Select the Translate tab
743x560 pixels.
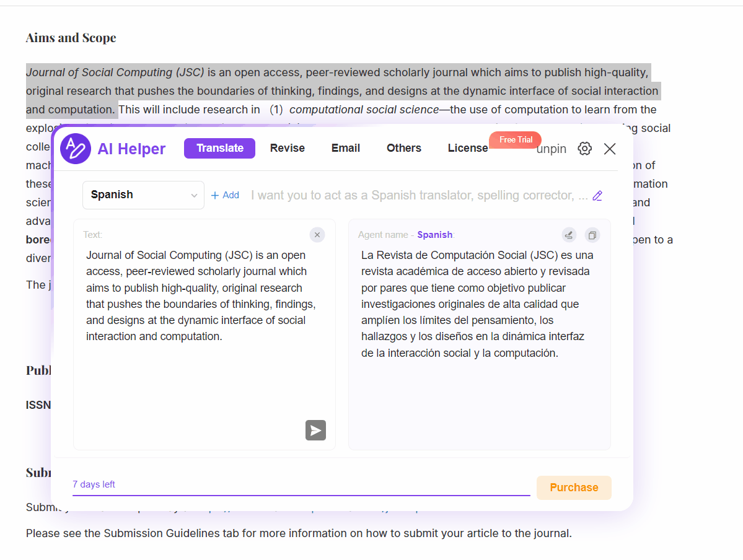coord(219,148)
